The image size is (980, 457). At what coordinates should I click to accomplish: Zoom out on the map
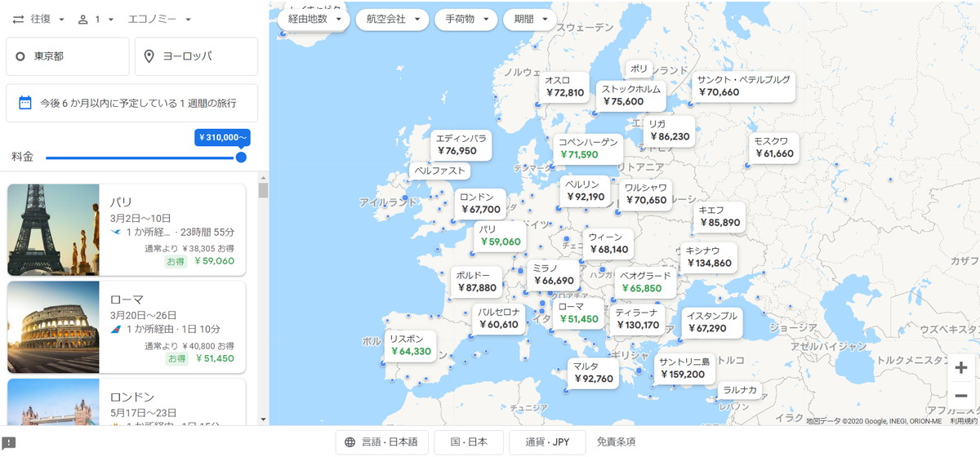(961, 395)
